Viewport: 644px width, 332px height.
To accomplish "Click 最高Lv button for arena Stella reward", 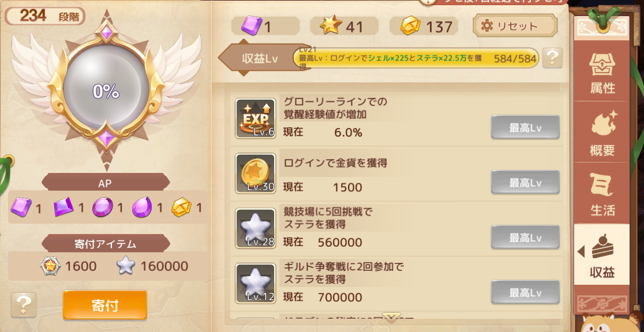I will point(525,237).
